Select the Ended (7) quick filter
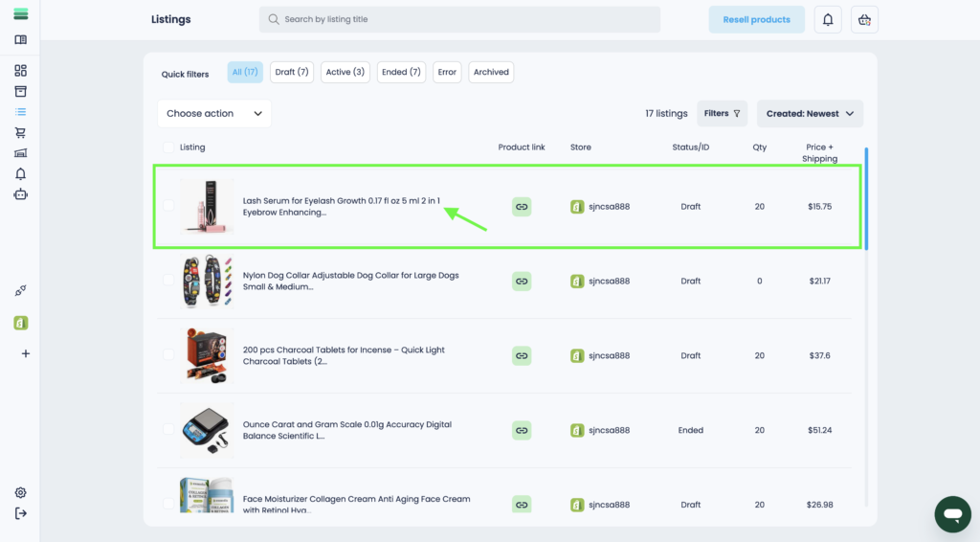 tap(401, 72)
